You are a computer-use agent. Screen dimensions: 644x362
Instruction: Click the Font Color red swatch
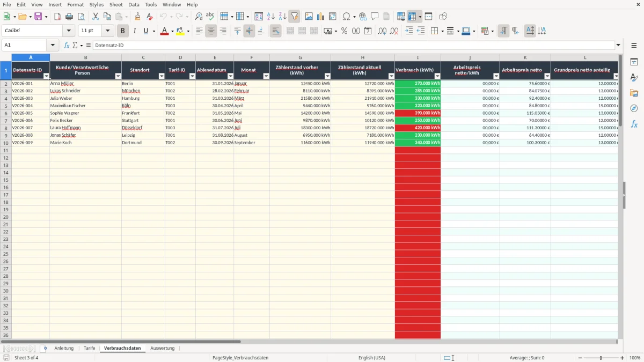(x=164, y=31)
